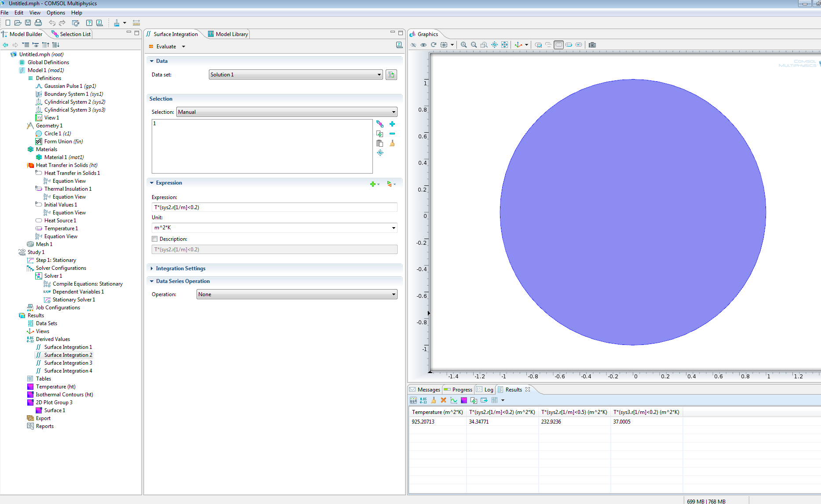Click the Print icon in main toolbar
Screen dimensions: 821x504
(38, 23)
